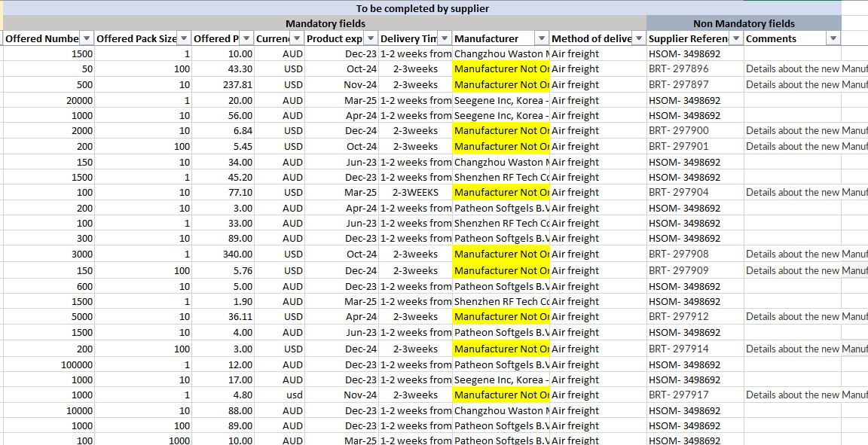
Task: Click the offered number 3000 cell
Action: coord(48,254)
